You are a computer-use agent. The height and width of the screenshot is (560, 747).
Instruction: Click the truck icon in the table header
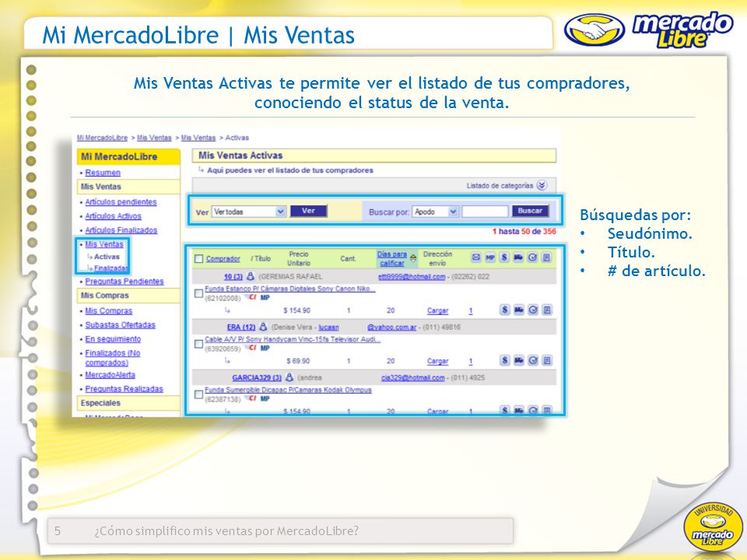pyautogui.click(x=518, y=257)
